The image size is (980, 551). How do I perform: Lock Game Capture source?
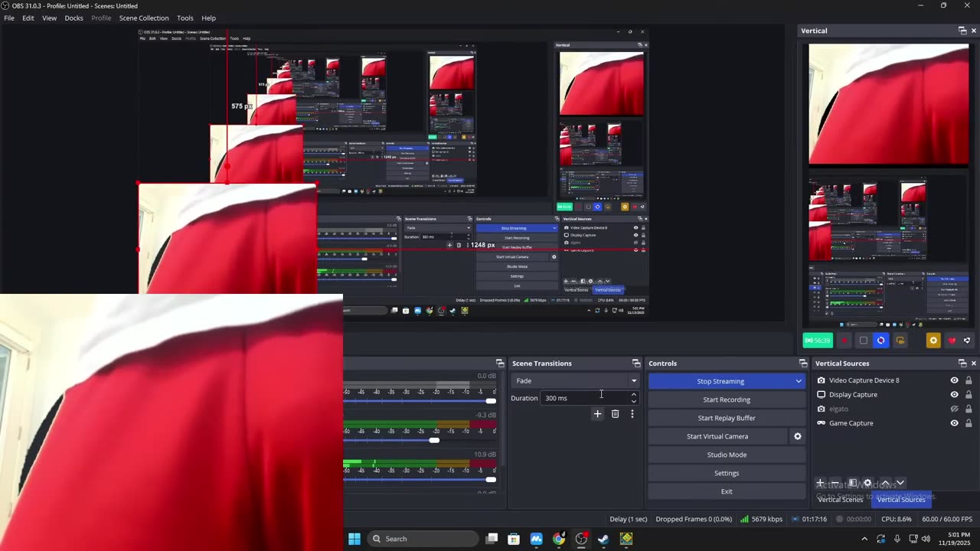pyautogui.click(x=969, y=423)
